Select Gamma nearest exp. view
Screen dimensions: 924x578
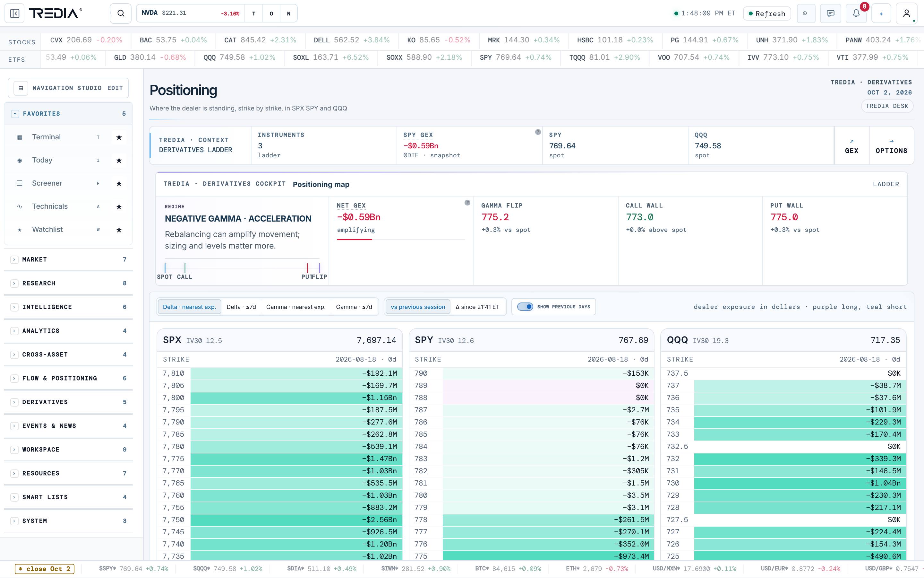click(296, 307)
